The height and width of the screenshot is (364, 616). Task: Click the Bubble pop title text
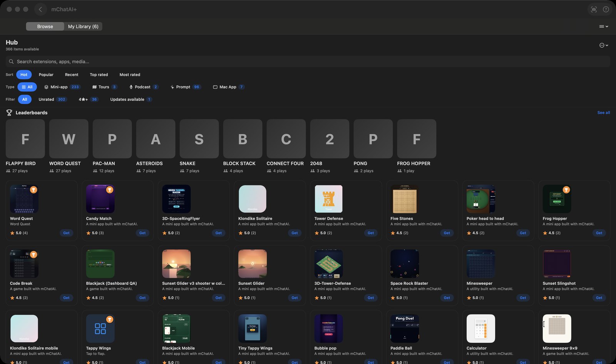(x=325, y=348)
